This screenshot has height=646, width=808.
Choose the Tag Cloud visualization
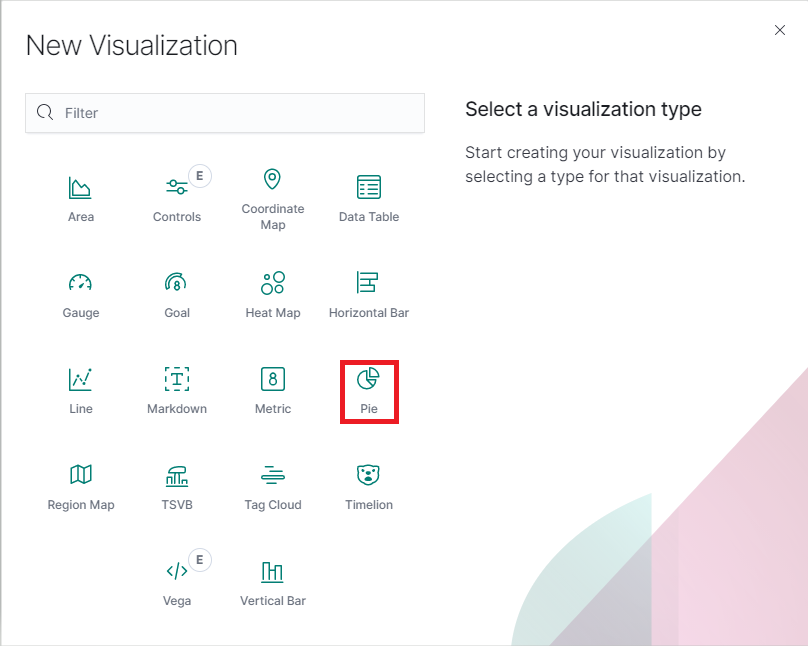click(273, 476)
